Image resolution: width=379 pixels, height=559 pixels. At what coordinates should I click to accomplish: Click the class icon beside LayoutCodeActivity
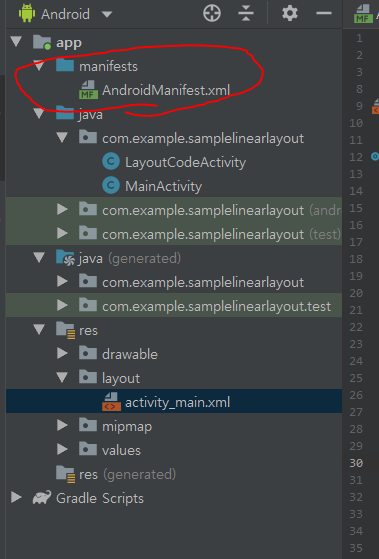click(x=111, y=162)
